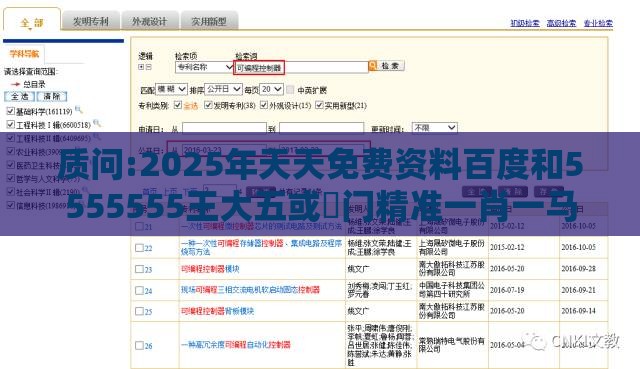Tick the checkbox for result row 25

point(139,311)
